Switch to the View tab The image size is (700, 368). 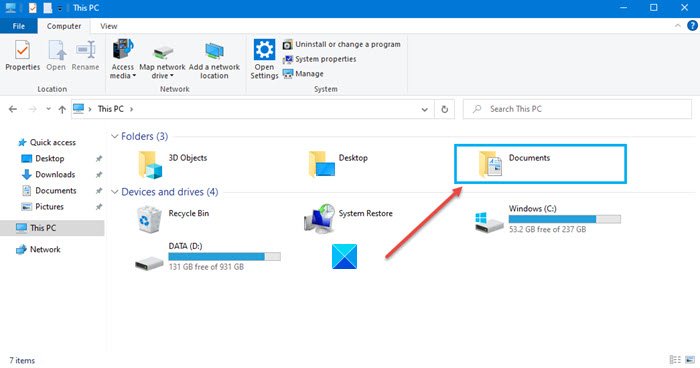click(x=108, y=26)
